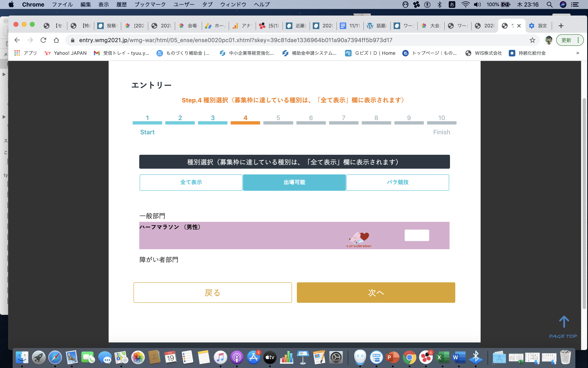Open Finder from the Dock

coord(22,357)
